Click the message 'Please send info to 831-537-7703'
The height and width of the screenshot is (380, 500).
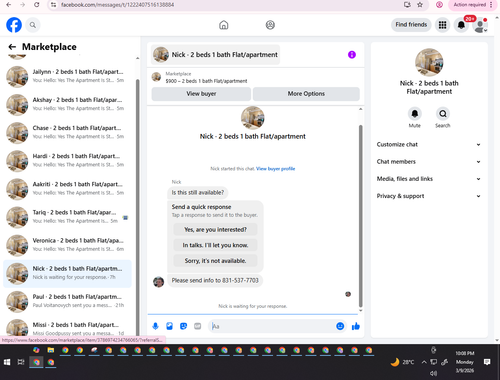pyautogui.click(x=215, y=280)
